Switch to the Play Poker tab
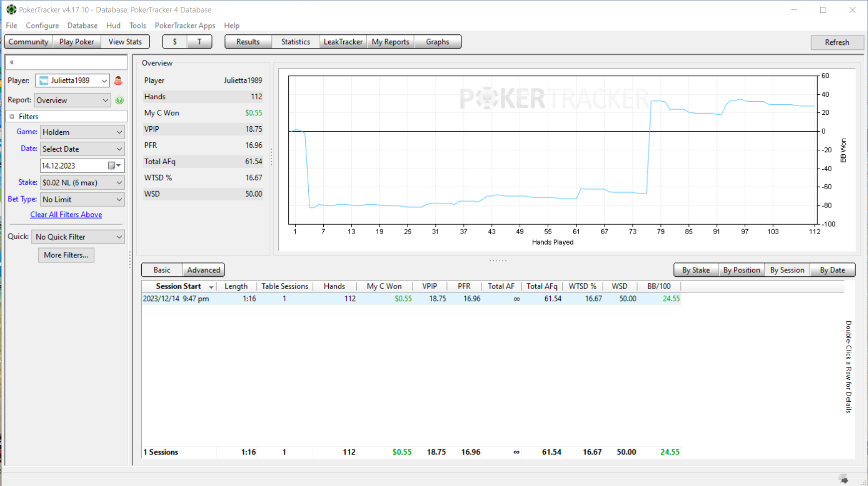Image resolution: width=868 pixels, height=486 pixels. [76, 42]
